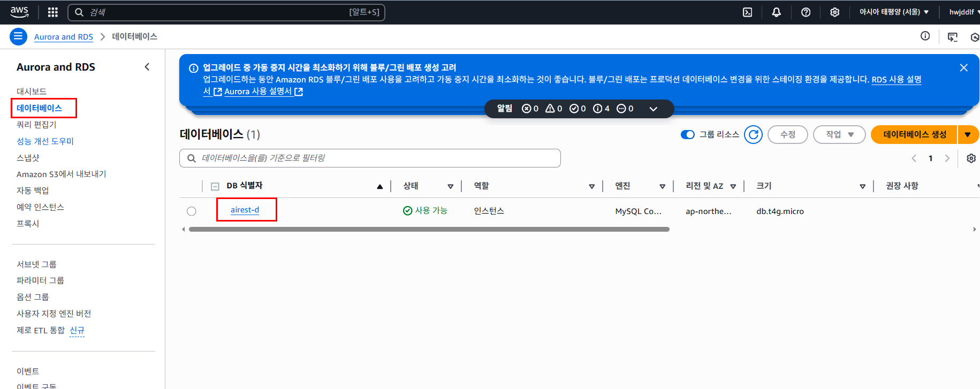980x389 pixels.
Task: Open the hwjddlf account menu
Action: [963, 12]
